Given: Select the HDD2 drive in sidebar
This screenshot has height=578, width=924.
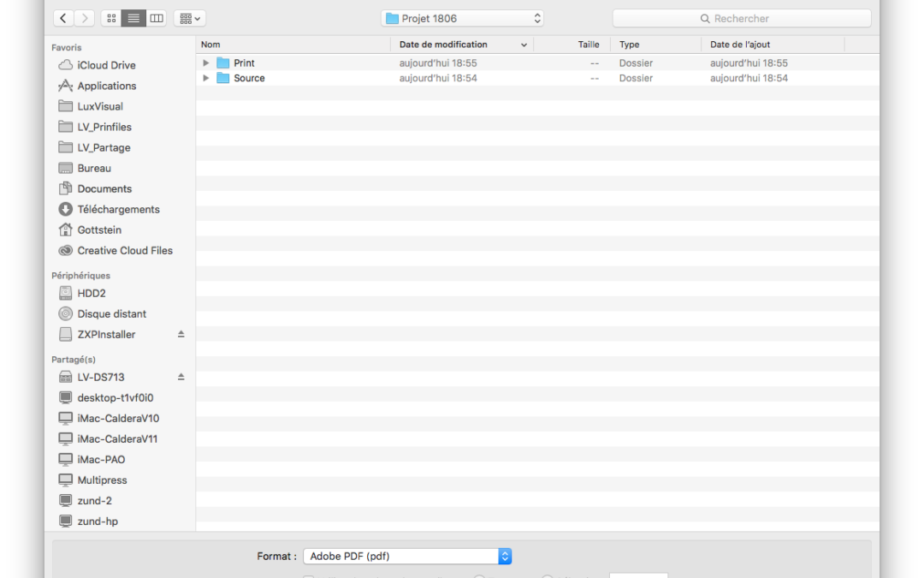Looking at the screenshot, I should [x=92, y=293].
